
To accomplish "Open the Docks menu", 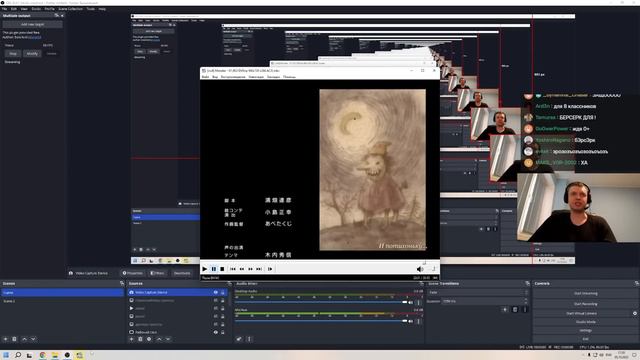I will (x=36, y=9).
